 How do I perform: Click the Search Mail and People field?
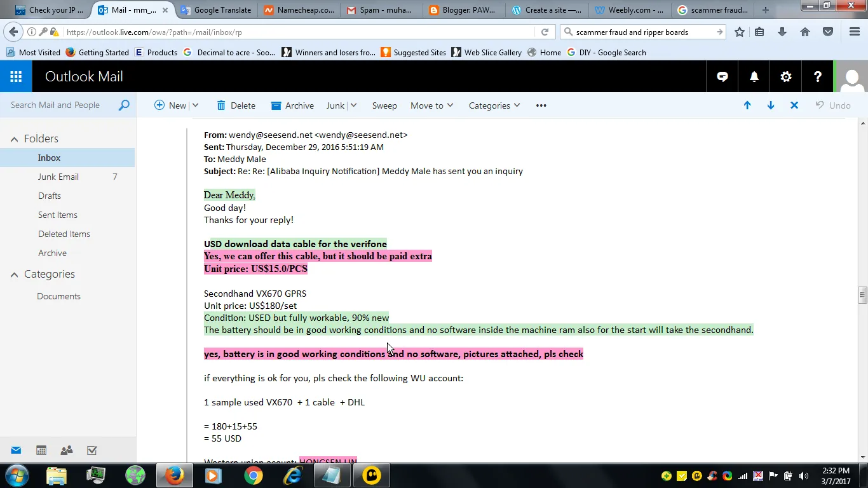(x=60, y=105)
